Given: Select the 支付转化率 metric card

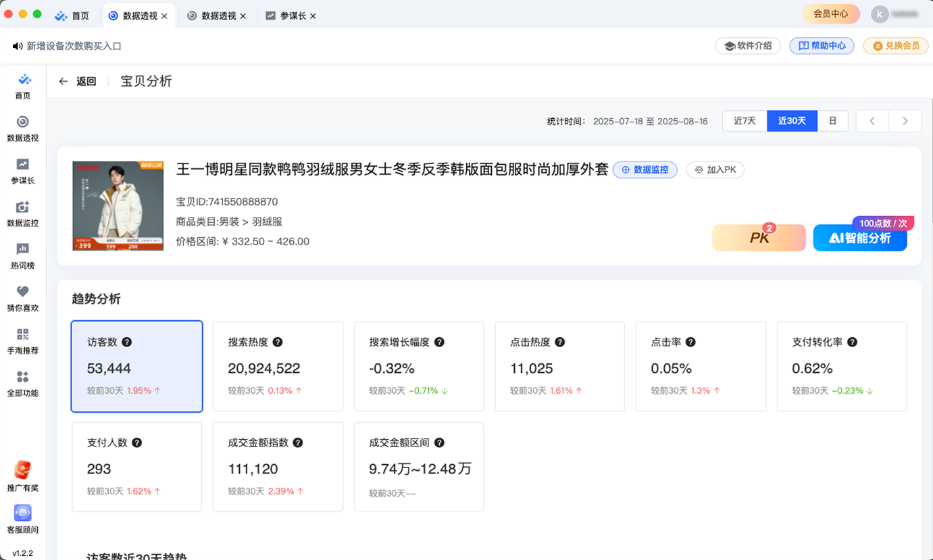Looking at the screenshot, I should click(842, 366).
